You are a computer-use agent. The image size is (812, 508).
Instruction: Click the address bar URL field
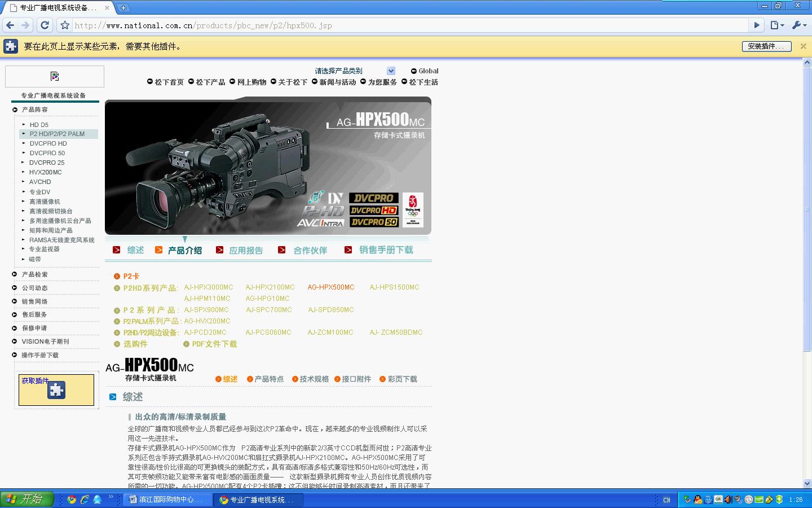pos(411,25)
